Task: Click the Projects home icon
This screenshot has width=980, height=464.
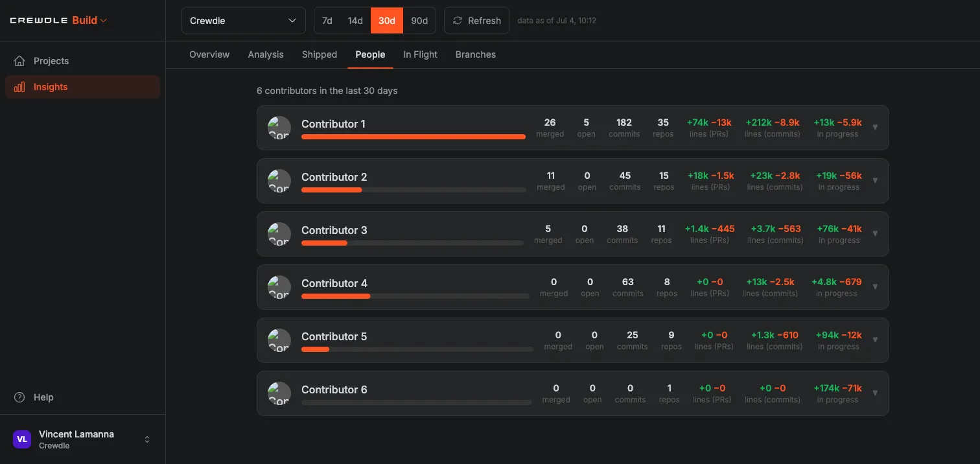Action: 19,61
